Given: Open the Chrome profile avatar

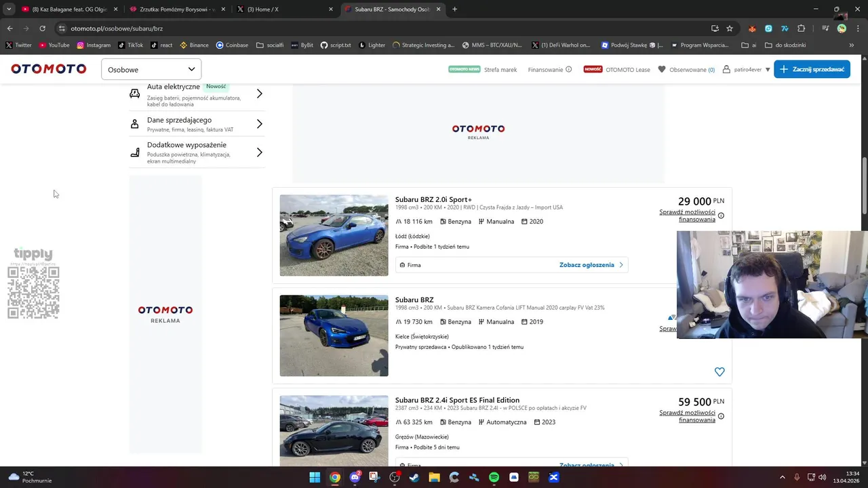Looking at the screenshot, I should 842,28.
